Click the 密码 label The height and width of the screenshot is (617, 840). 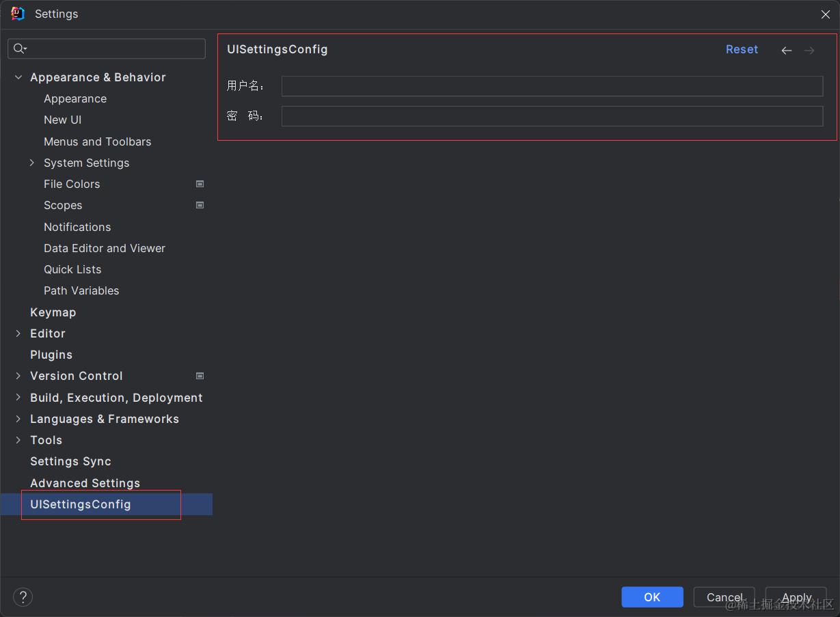tap(246, 116)
